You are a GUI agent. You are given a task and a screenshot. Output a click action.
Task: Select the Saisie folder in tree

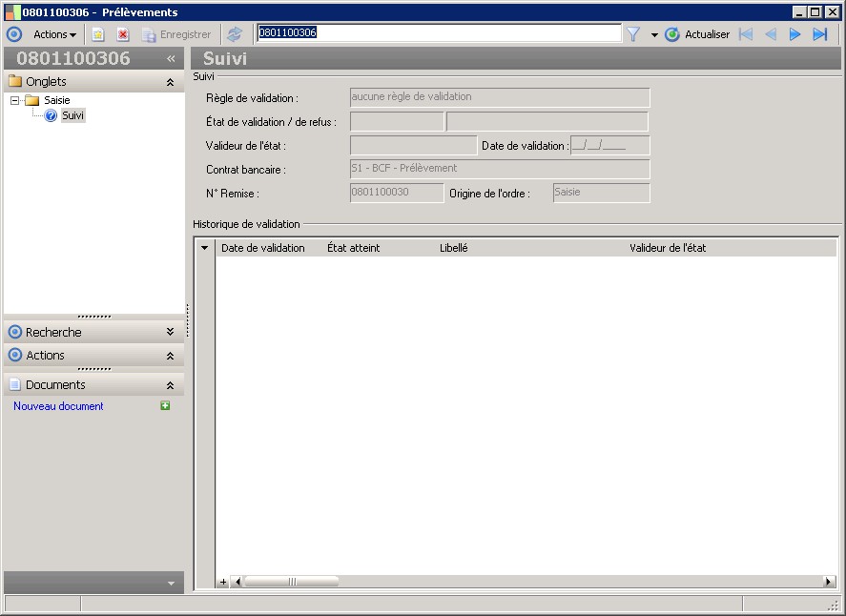56,100
